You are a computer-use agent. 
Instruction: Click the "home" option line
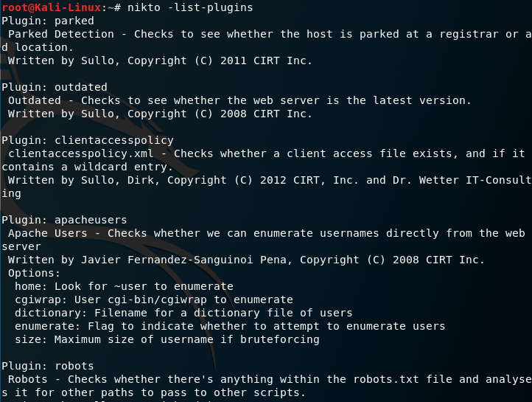click(x=124, y=286)
